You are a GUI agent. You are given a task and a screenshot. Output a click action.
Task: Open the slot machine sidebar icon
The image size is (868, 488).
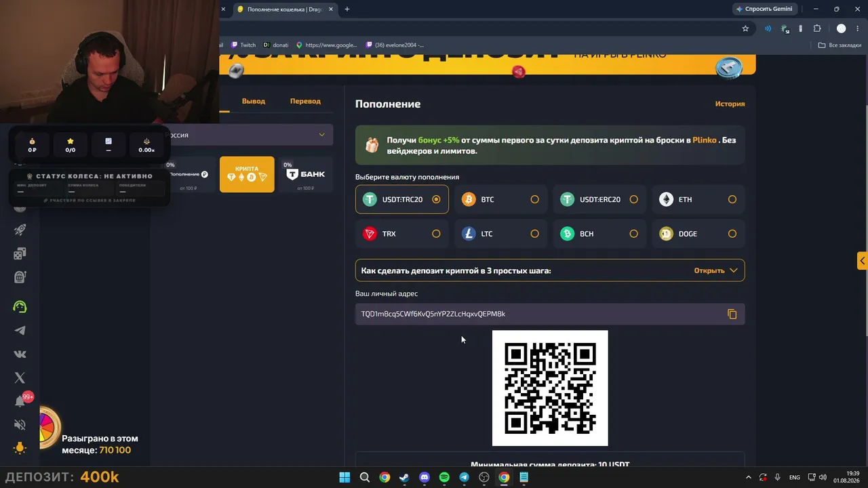tap(20, 277)
